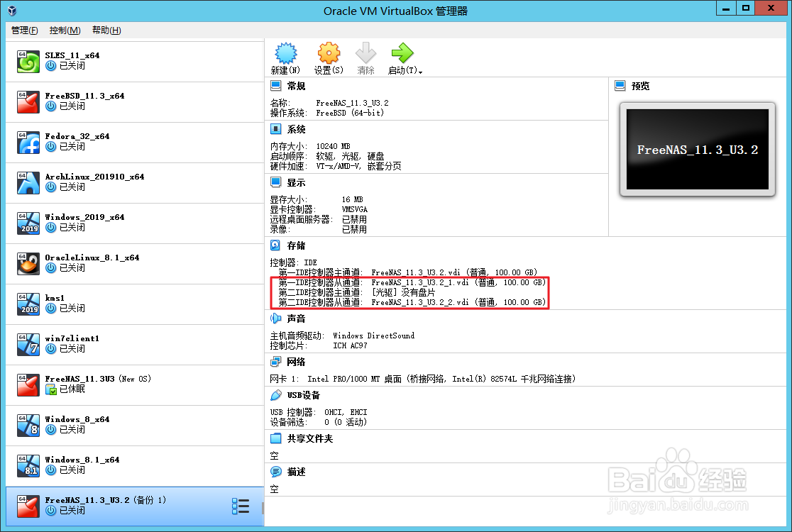
Task: Click the FreeNAS_11.3_U3.2 preview thumbnail
Action: point(698,150)
